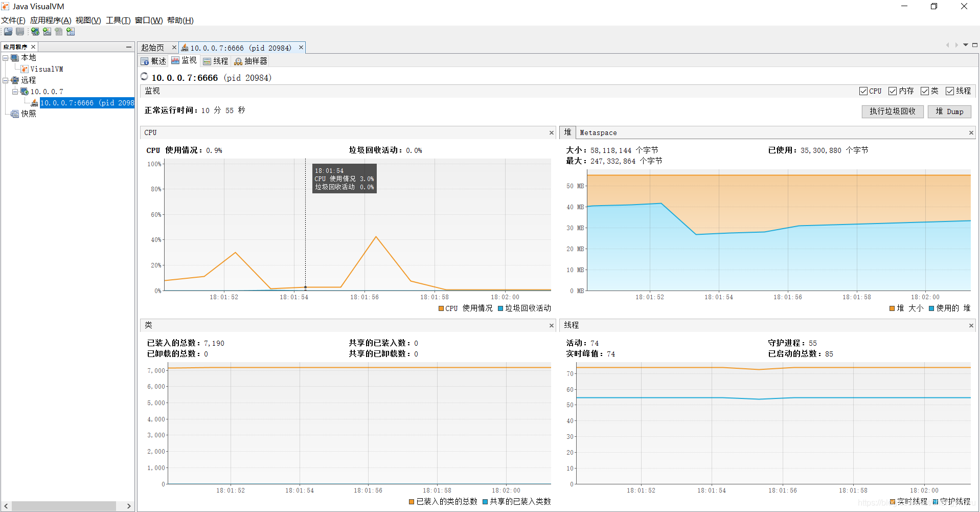
Task: Close the 起始页 tab
Action: click(174, 48)
